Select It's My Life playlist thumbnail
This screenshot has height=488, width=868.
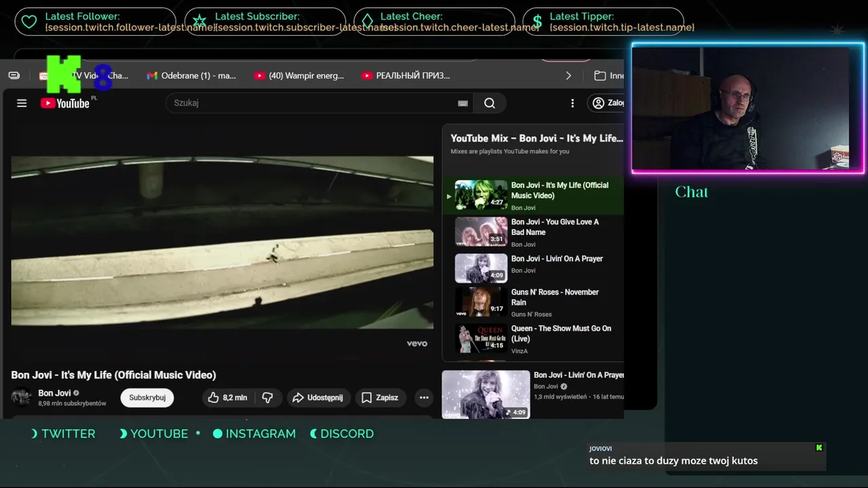tap(481, 195)
